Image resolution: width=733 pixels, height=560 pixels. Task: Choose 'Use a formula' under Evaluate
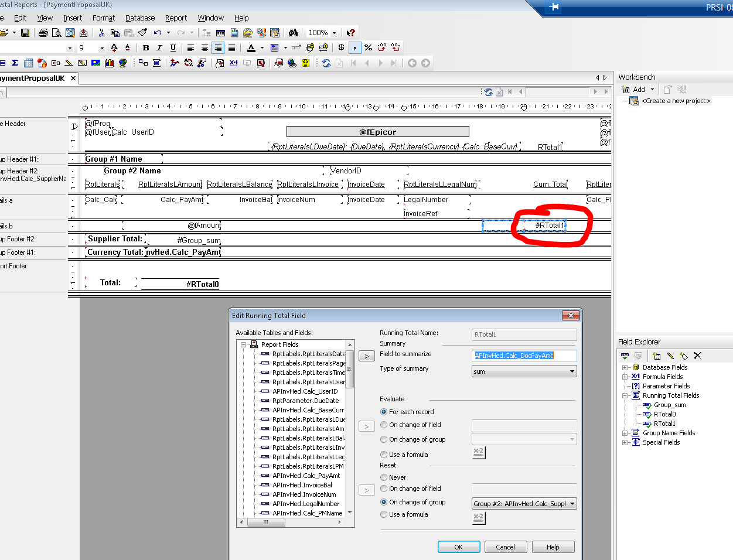pos(384,455)
